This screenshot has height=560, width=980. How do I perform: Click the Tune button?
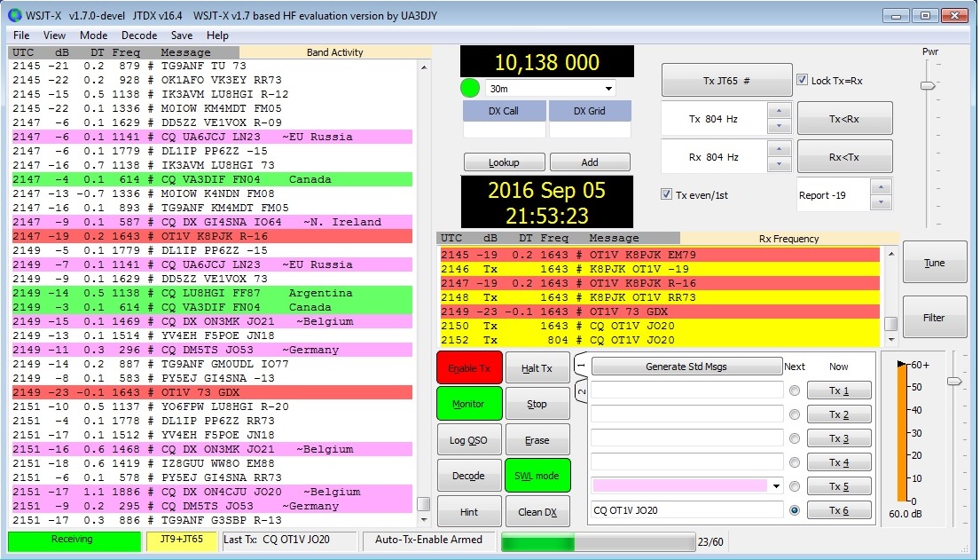point(934,261)
